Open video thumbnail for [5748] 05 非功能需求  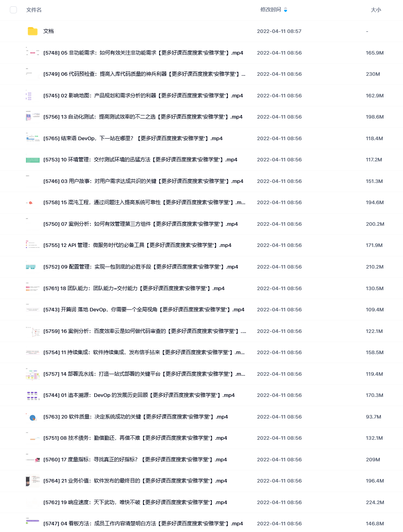point(33,52)
